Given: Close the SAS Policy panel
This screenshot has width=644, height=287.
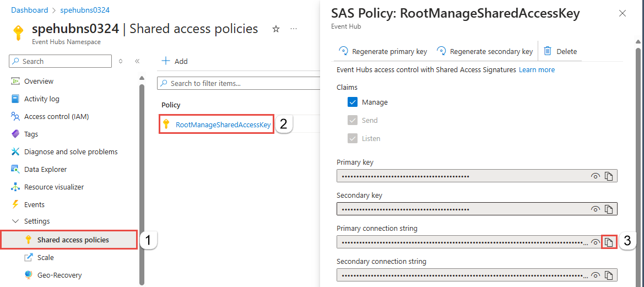Looking at the screenshot, I should [622, 14].
